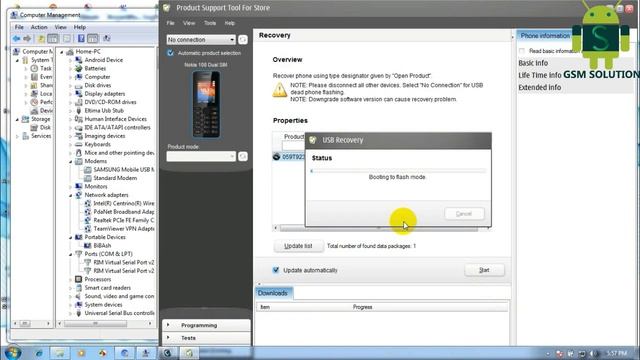Select Disk Management item under Storage

pyautogui.click(x=45, y=127)
